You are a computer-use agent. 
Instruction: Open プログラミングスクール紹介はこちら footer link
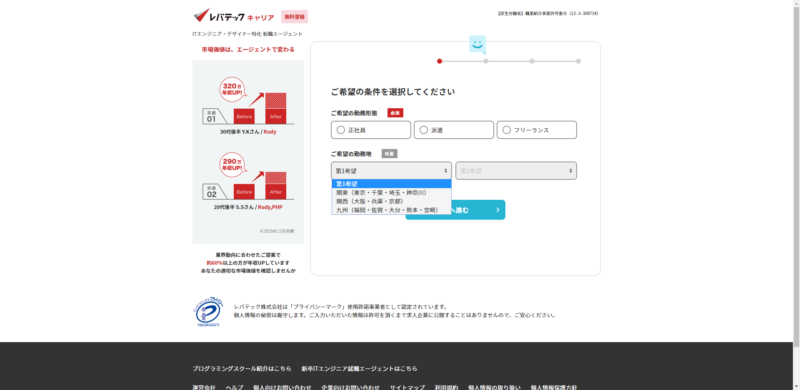click(242, 369)
